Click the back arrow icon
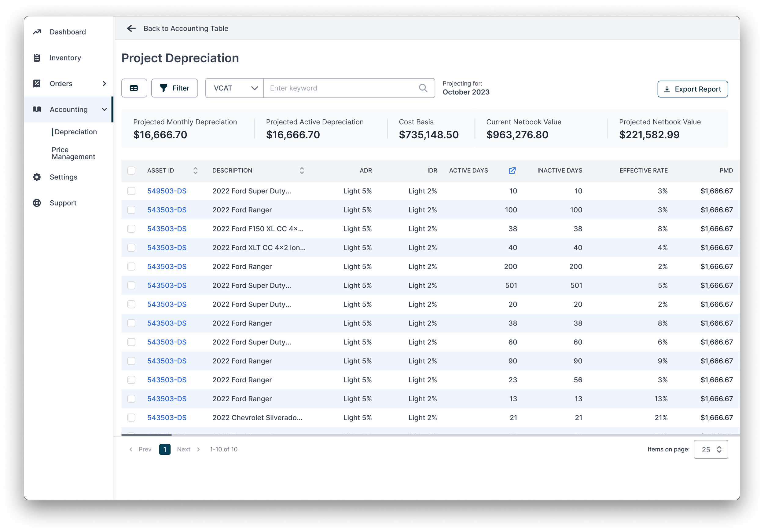This screenshot has width=764, height=532. pos(131,29)
